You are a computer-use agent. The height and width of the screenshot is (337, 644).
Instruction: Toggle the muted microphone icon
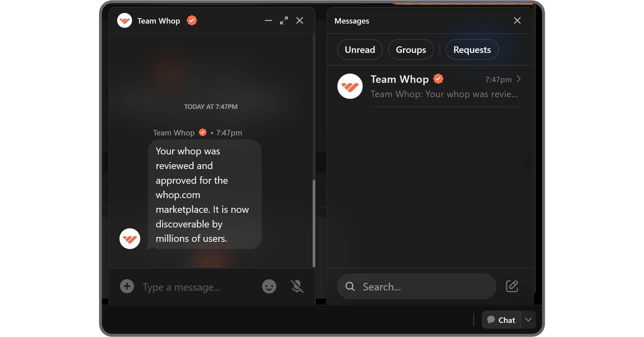[x=297, y=286]
